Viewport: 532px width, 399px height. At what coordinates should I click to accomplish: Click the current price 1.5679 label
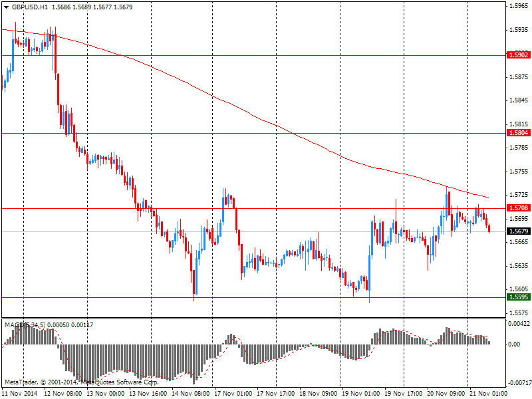click(x=519, y=231)
